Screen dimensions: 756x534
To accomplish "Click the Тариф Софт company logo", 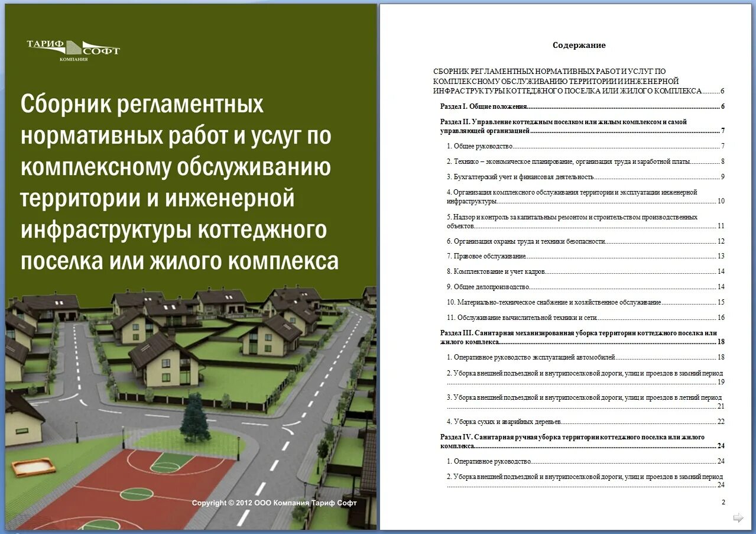I will pyautogui.click(x=72, y=50).
